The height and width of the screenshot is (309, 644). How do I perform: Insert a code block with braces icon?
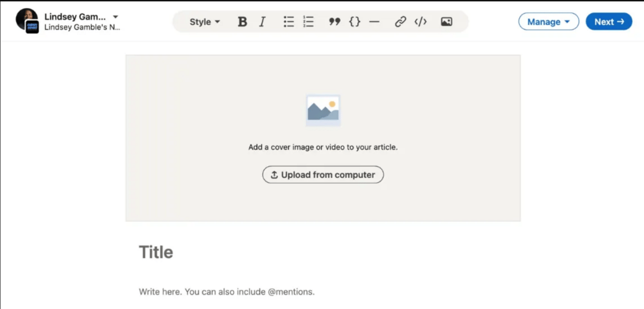tap(354, 22)
